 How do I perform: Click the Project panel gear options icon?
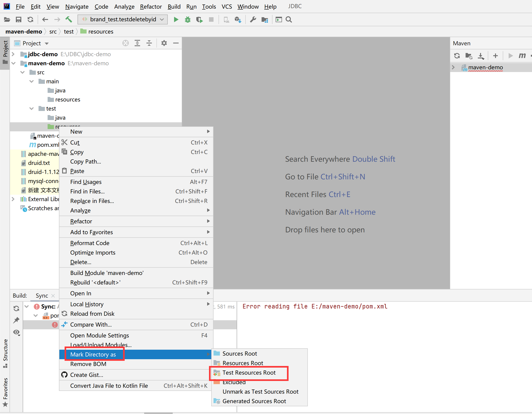pyautogui.click(x=164, y=43)
